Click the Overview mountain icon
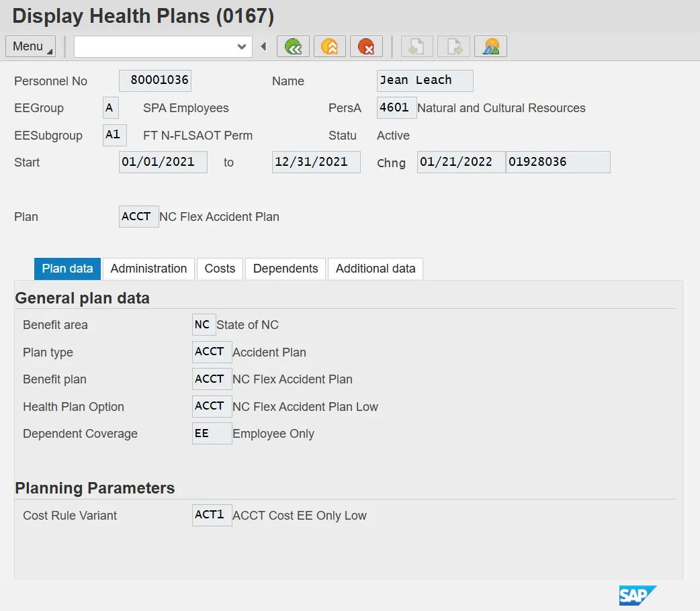This screenshot has height=611, width=700. [490, 46]
